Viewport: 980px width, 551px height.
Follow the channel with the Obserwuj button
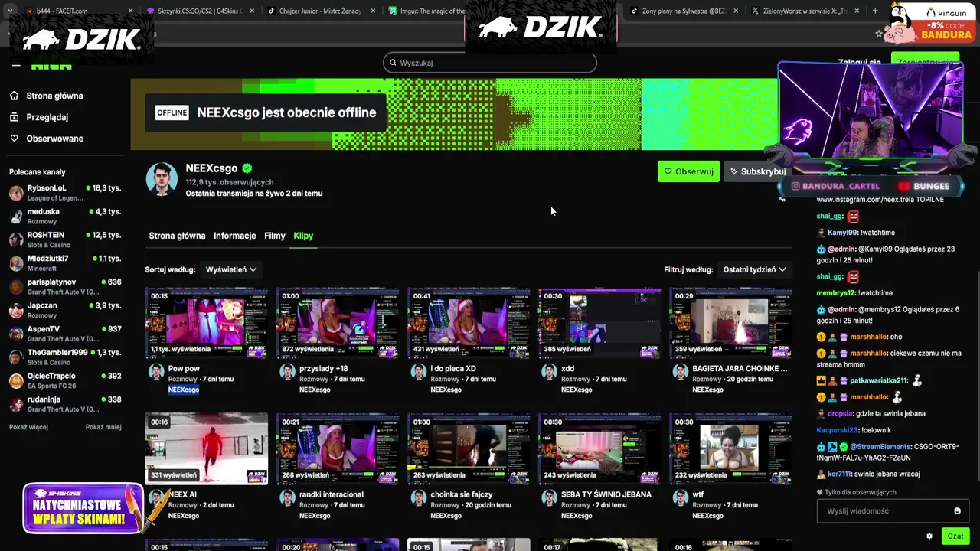(688, 171)
